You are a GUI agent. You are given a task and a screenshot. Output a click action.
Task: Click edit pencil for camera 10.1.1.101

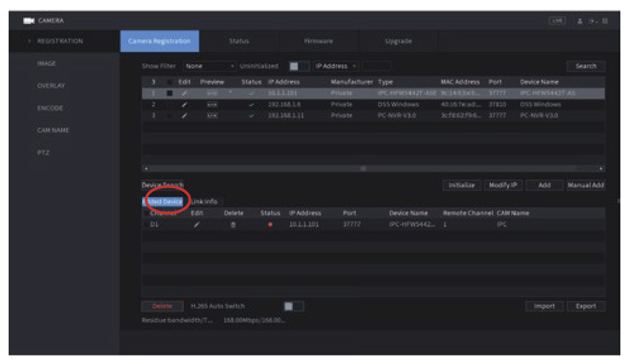pyautogui.click(x=184, y=93)
